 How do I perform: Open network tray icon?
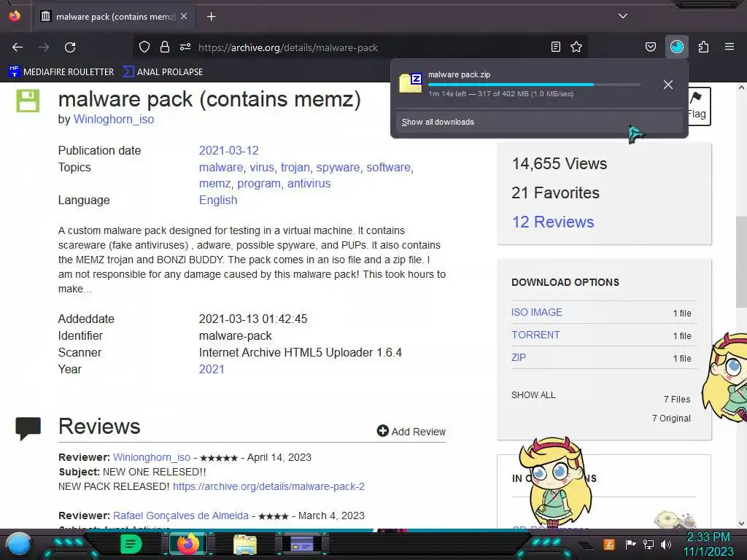648,545
